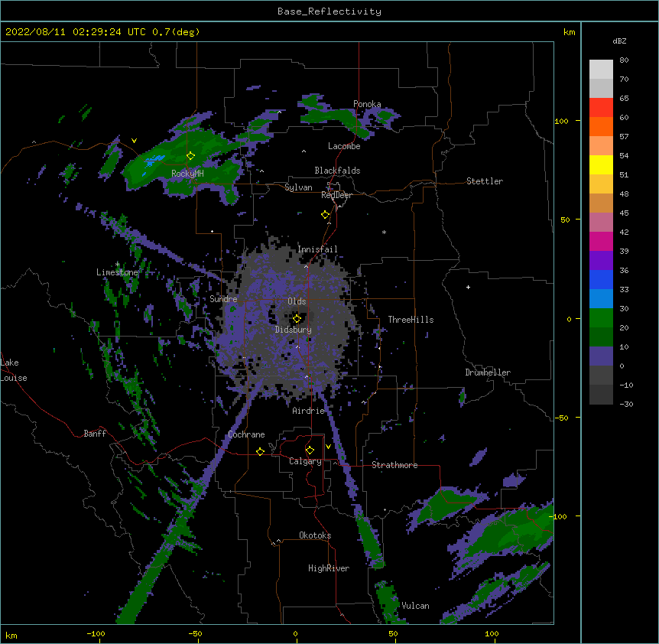Screen dimensions: 659x644
Task: Click the Base_Reflectivity title text
Action: 329,11
